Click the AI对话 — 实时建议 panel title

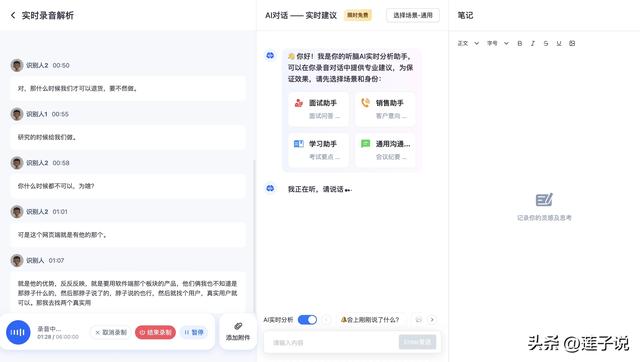[x=301, y=16]
